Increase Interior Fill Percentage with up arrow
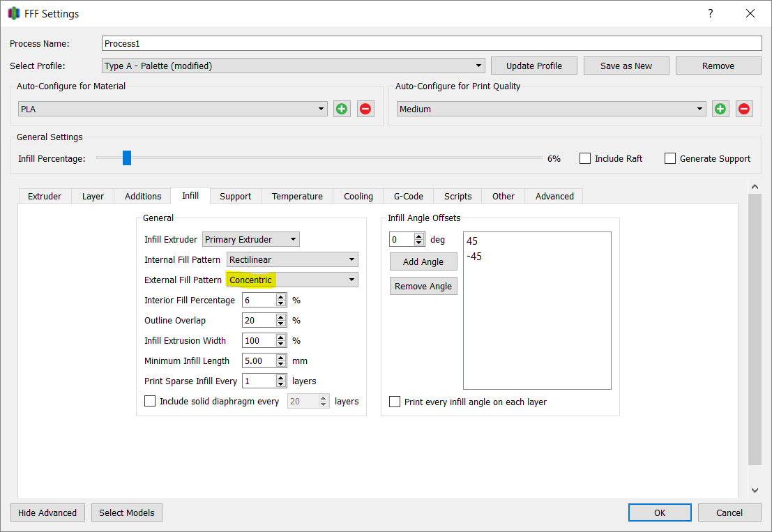The height and width of the screenshot is (532, 772). pyautogui.click(x=281, y=296)
